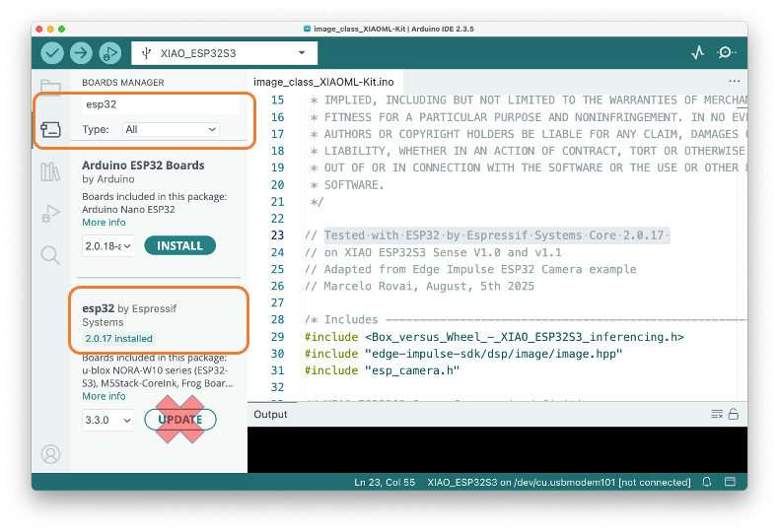The image size is (779, 532).
Task: Open the Serial Monitor
Action: [727, 53]
